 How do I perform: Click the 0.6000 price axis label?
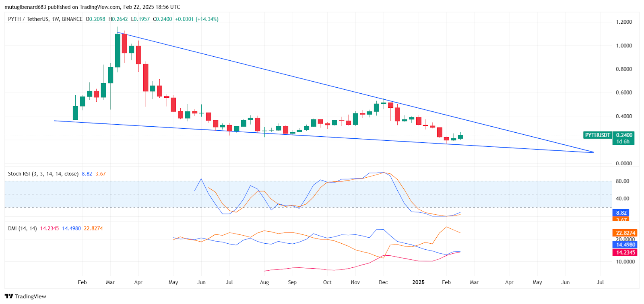(624, 92)
